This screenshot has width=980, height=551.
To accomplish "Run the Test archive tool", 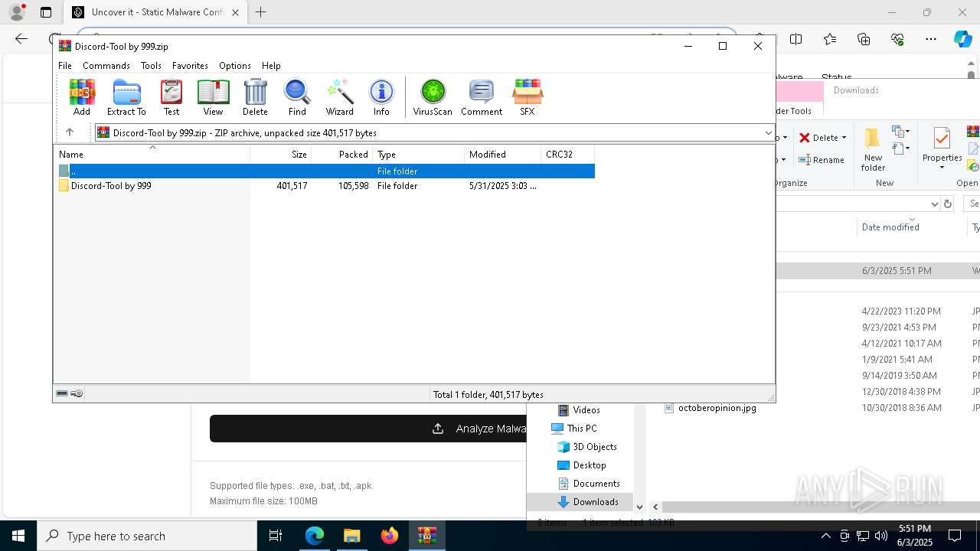I will pyautogui.click(x=171, y=97).
